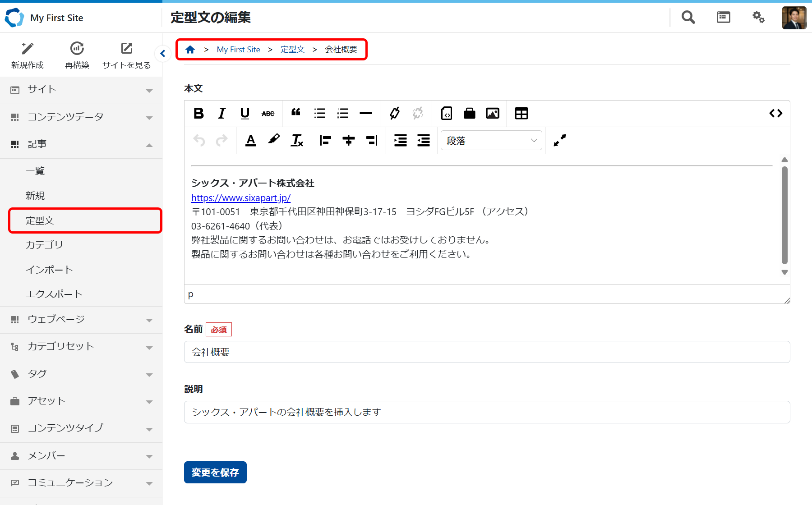Image resolution: width=812 pixels, height=505 pixels.
Task: Click the search magnifier icon
Action: pos(688,18)
